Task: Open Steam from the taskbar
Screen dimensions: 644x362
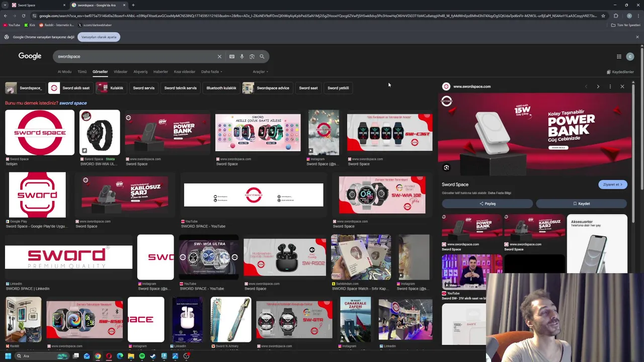Action: pyautogui.click(x=153, y=356)
